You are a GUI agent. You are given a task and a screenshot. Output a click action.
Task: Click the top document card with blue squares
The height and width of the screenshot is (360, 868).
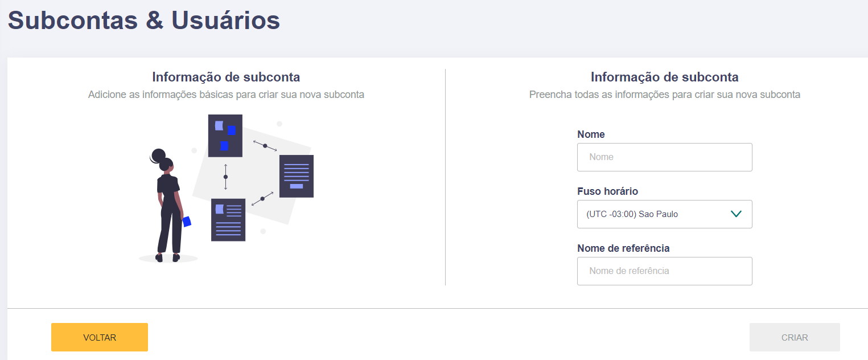click(225, 136)
